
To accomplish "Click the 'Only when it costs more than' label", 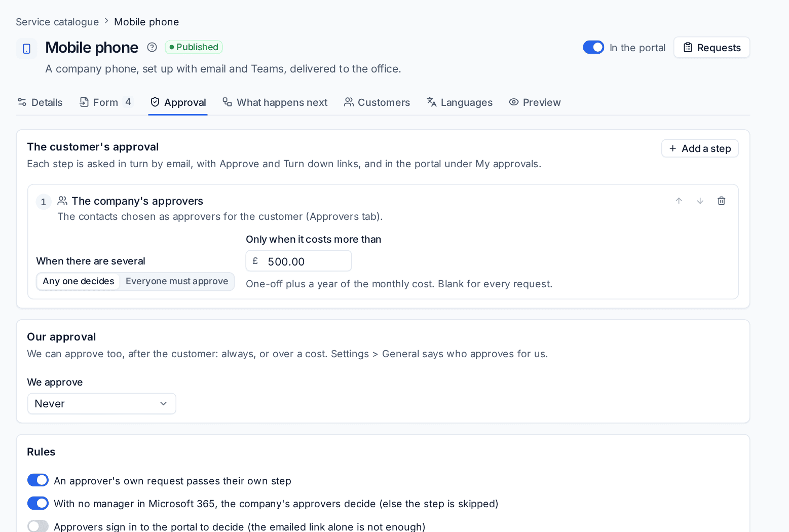I will [x=314, y=239].
